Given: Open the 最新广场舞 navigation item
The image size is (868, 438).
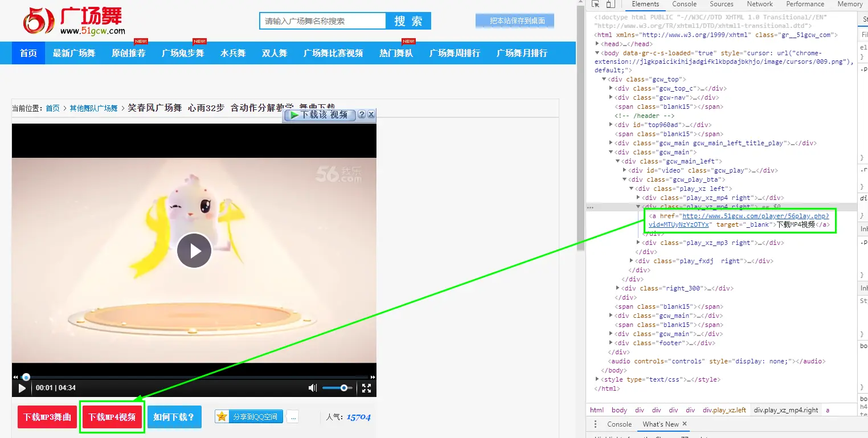Looking at the screenshot, I should [x=74, y=53].
